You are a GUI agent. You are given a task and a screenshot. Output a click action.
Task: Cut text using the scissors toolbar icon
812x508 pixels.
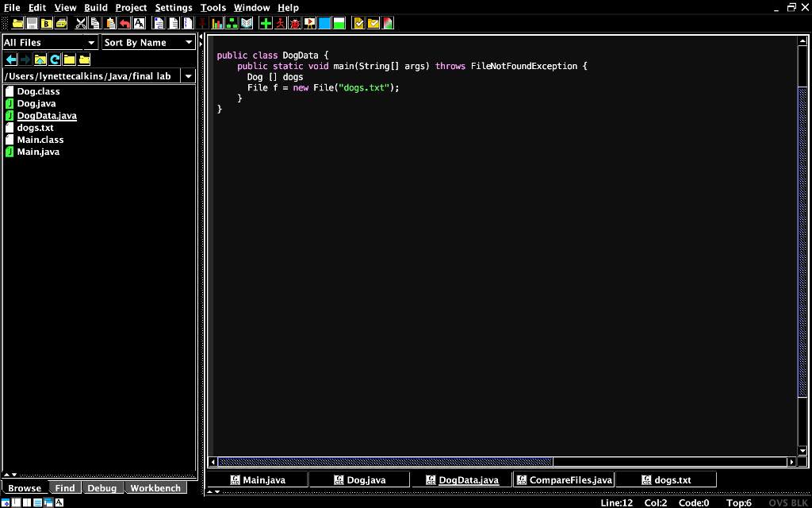80,23
